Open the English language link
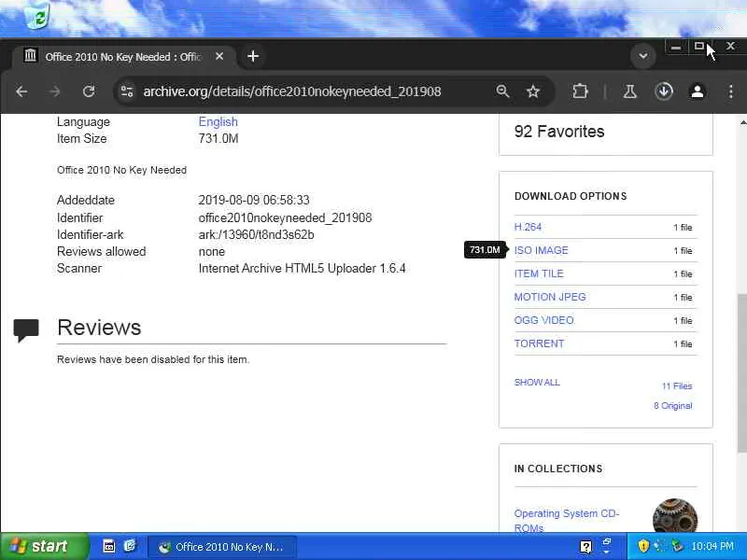 [x=218, y=122]
